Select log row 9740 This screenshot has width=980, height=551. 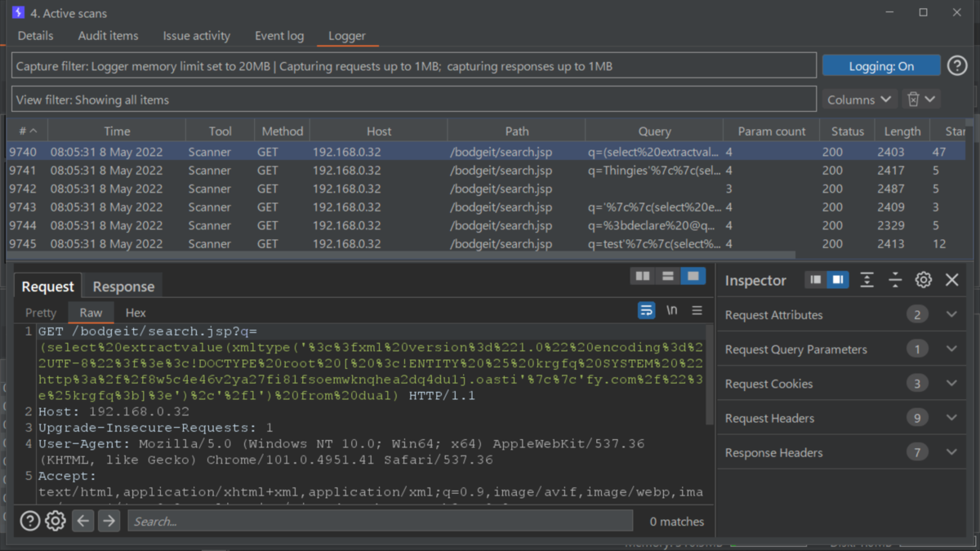coord(486,152)
